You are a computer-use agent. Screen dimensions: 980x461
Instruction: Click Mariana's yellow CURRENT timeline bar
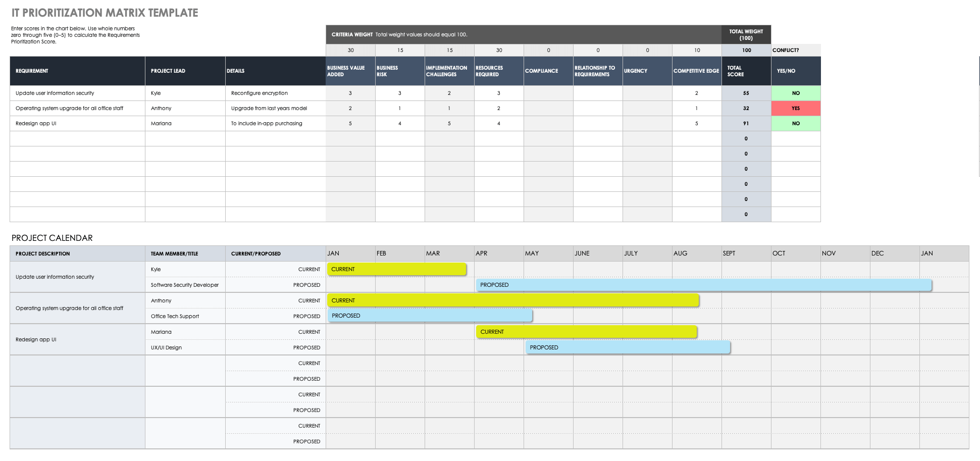coord(586,332)
